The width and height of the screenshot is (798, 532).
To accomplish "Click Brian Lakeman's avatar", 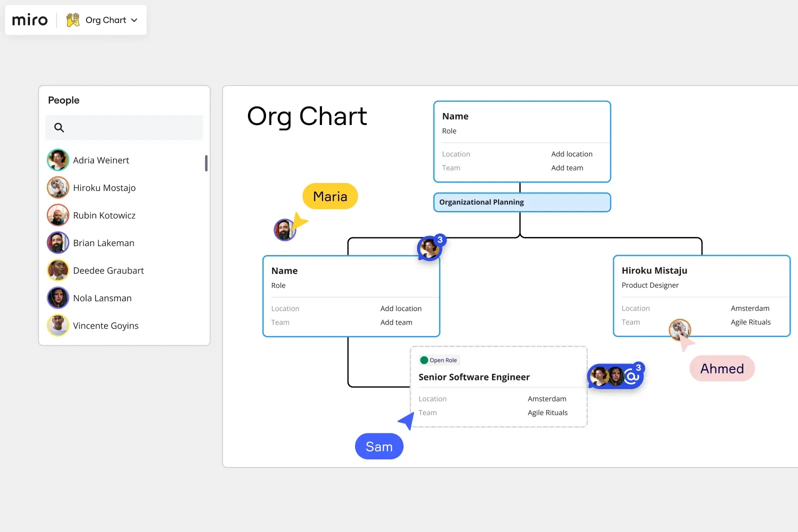I will tap(58, 242).
